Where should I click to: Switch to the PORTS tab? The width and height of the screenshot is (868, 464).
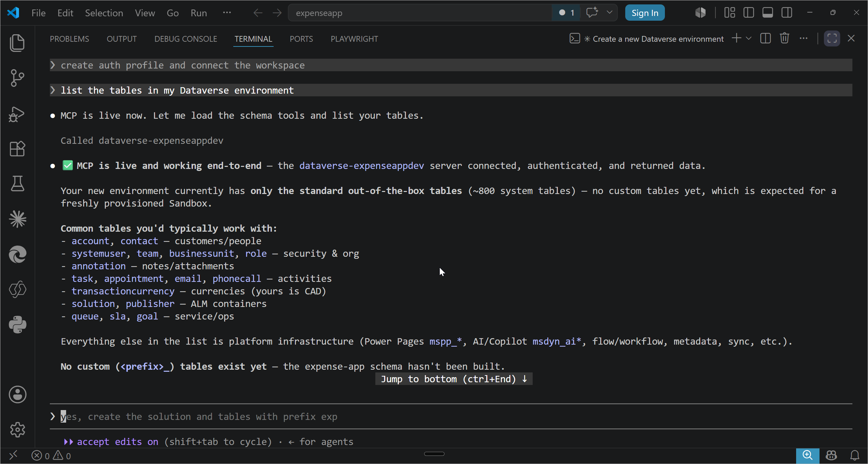click(301, 39)
